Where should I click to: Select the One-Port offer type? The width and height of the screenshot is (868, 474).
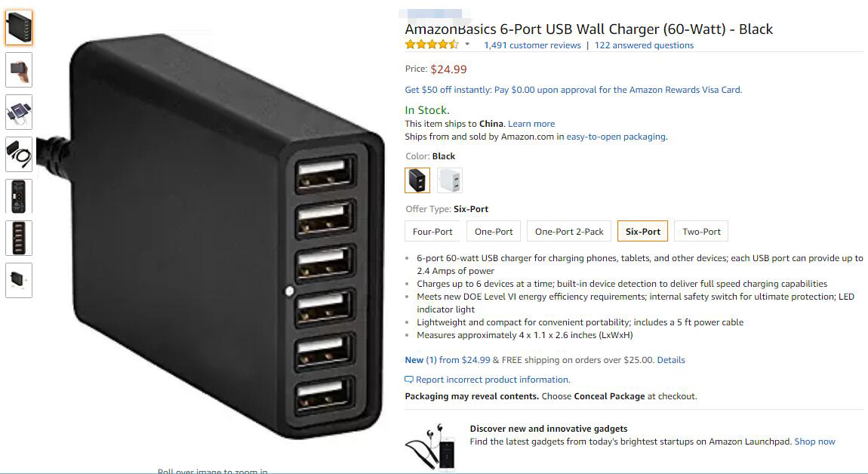pyautogui.click(x=494, y=232)
